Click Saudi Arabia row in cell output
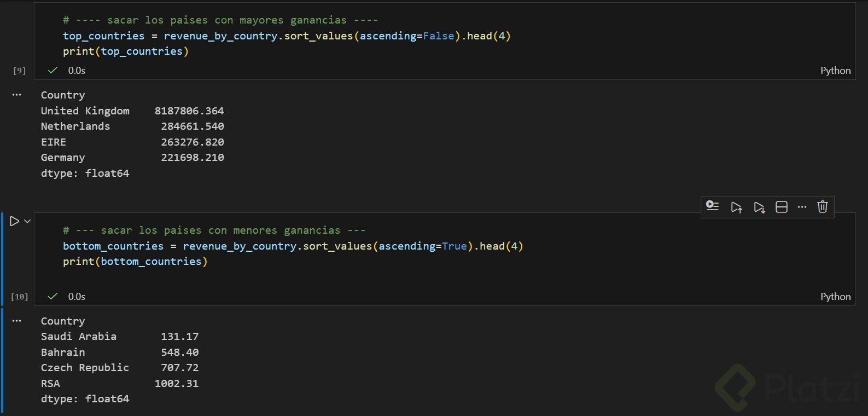This screenshot has height=416, width=868. [x=79, y=337]
